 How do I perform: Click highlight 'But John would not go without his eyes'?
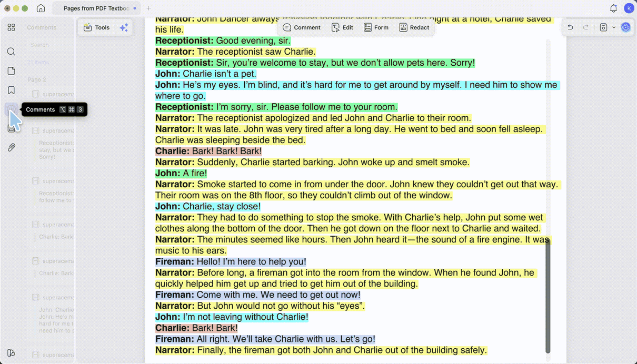pos(260,306)
